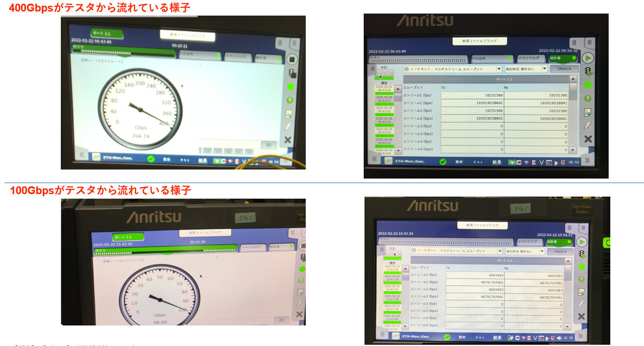
Task: Click green checkmark status icon on 400Gbps table screen
Action: coord(443,162)
